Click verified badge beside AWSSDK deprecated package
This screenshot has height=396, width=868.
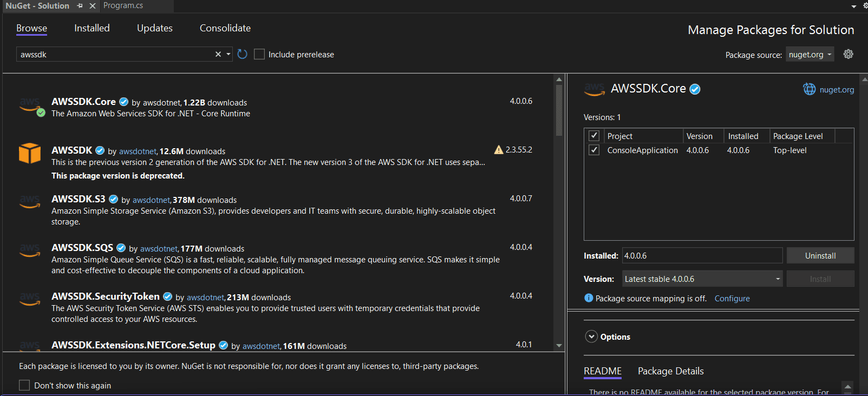pos(100,150)
